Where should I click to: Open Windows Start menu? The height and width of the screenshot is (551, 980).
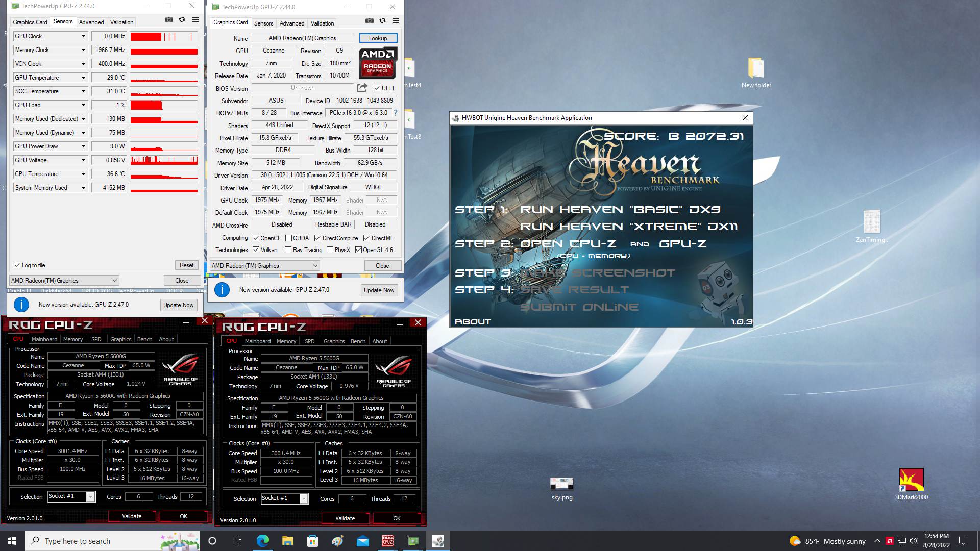click(12, 541)
